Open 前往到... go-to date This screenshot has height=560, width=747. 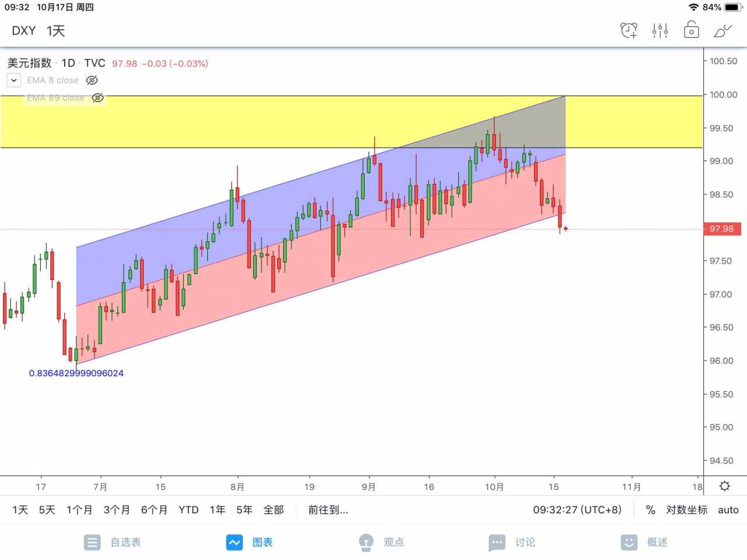tap(328, 510)
